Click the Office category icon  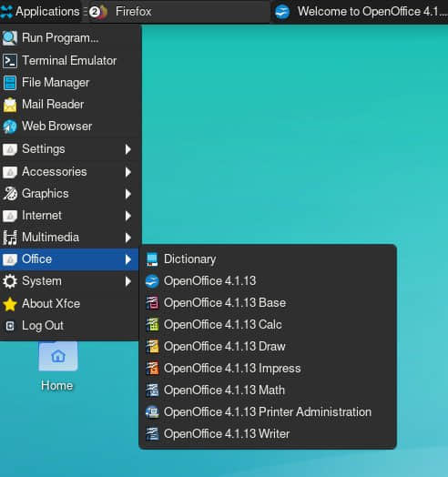10,259
